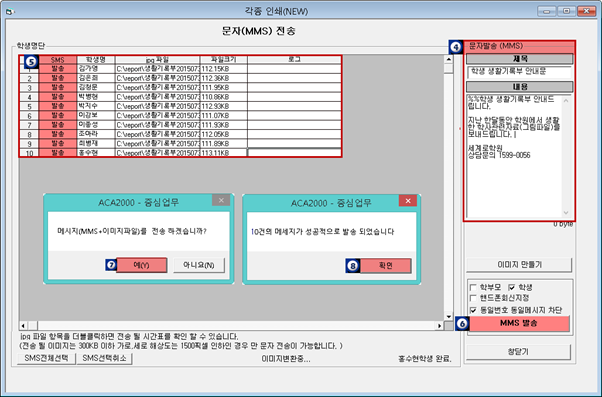Screen dimensions: 602x397
Task: Click the 110.86KB file size cell
Action: (x=223, y=97)
